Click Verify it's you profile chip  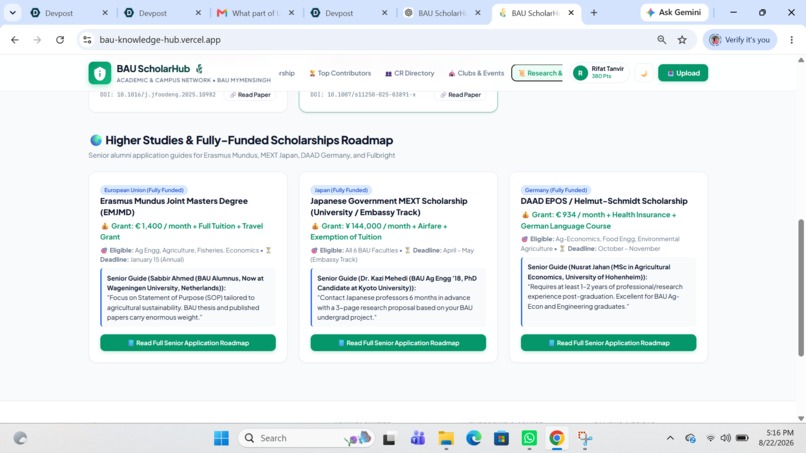[x=740, y=40]
